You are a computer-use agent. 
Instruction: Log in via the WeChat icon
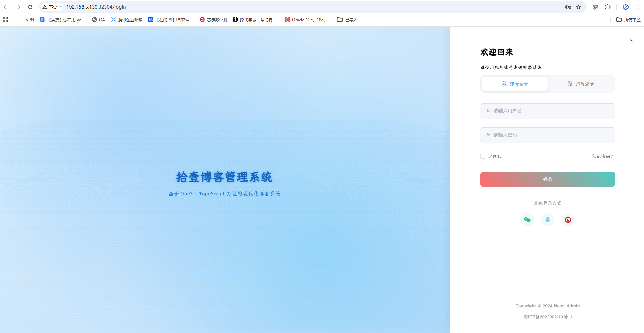[527, 219]
